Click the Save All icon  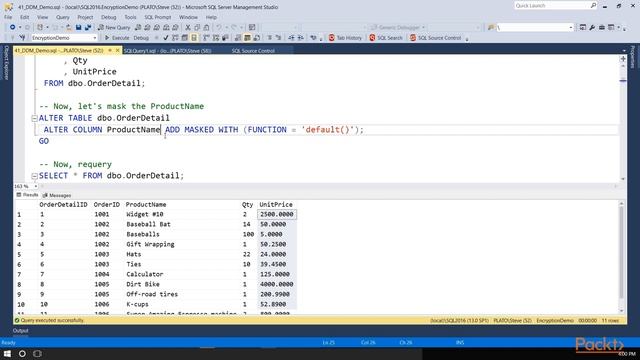point(88,27)
